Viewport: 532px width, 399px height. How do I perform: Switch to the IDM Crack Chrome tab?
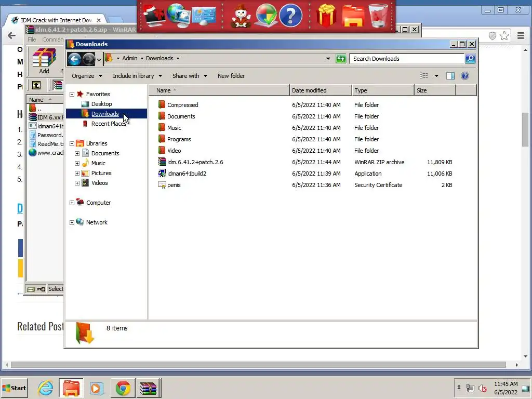56,20
